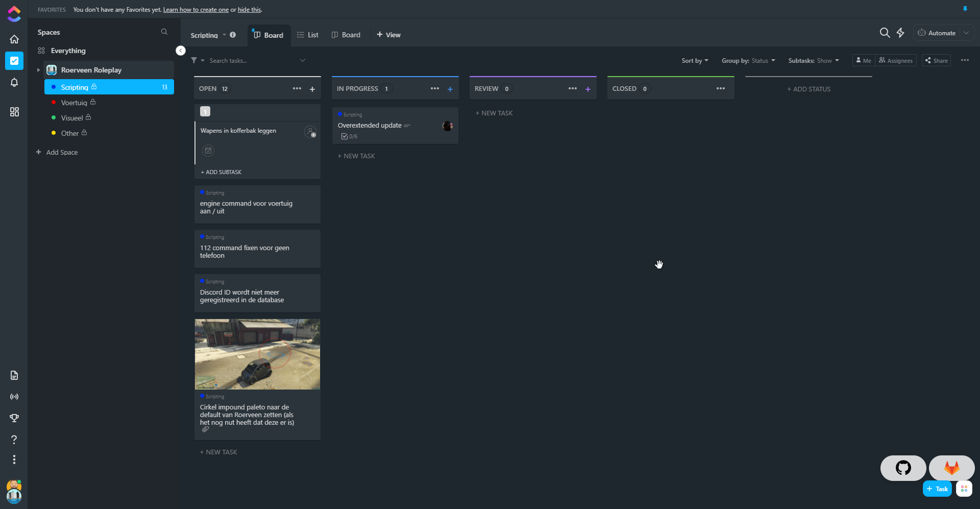Follow the 'Learn how to create one' link
The width and height of the screenshot is (980, 509).
pos(195,10)
